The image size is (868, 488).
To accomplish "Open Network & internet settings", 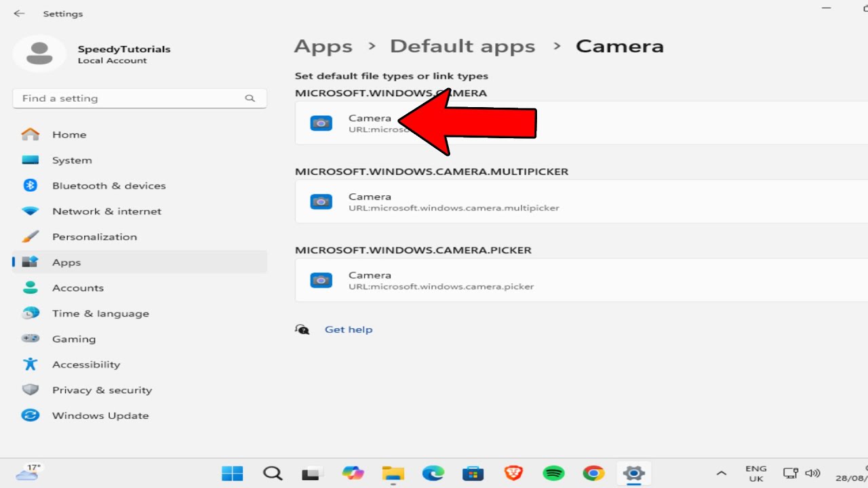I will 140,211.
